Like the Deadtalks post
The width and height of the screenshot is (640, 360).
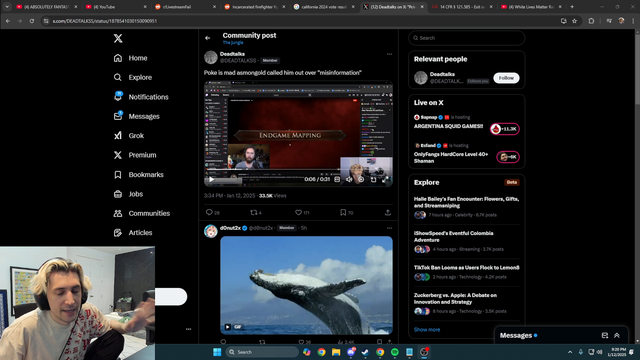click(x=302, y=212)
